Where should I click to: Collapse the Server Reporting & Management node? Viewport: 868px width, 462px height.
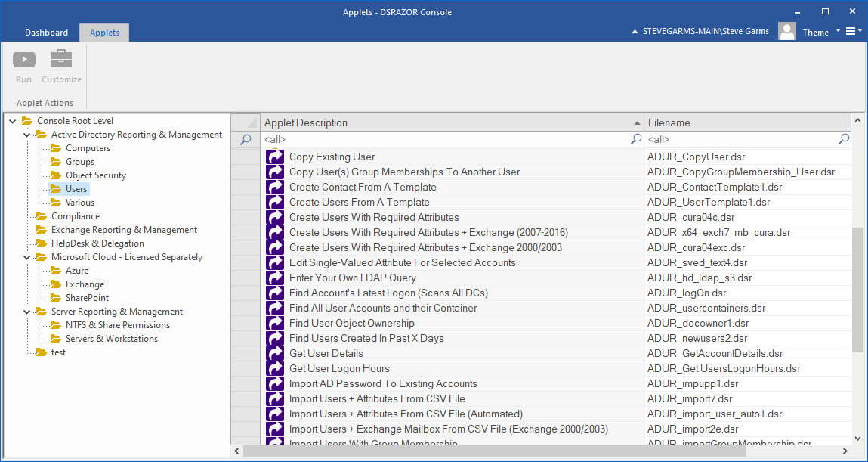tap(27, 312)
